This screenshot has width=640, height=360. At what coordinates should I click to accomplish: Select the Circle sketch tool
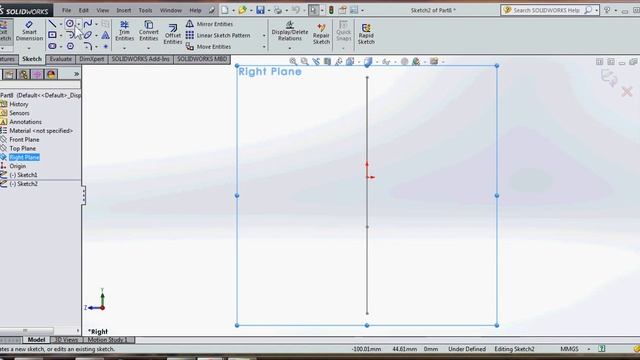pos(70,24)
